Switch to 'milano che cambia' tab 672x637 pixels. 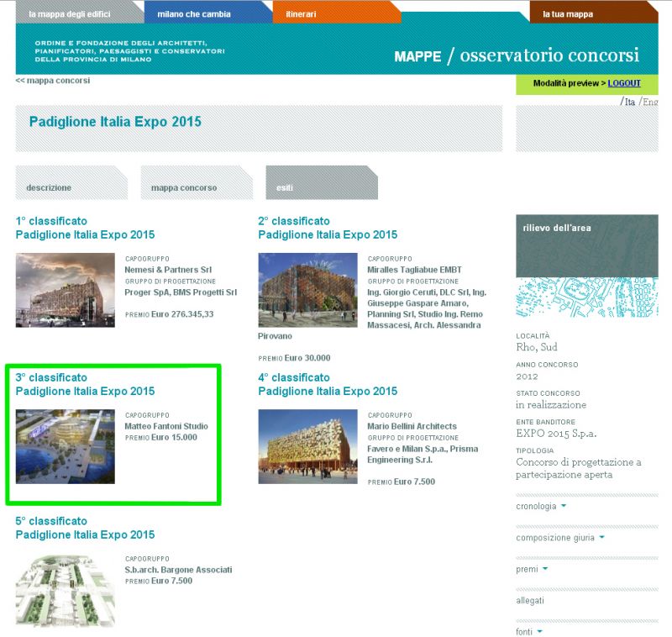click(x=194, y=14)
